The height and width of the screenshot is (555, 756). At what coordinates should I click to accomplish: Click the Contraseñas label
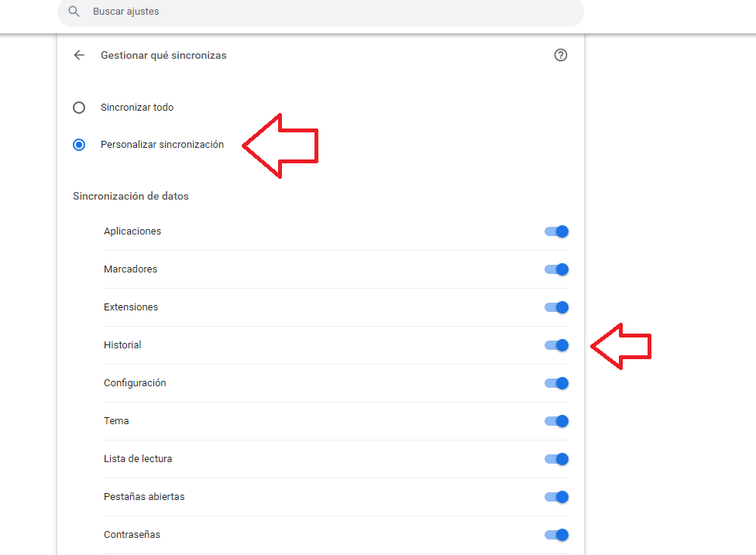click(x=132, y=534)
